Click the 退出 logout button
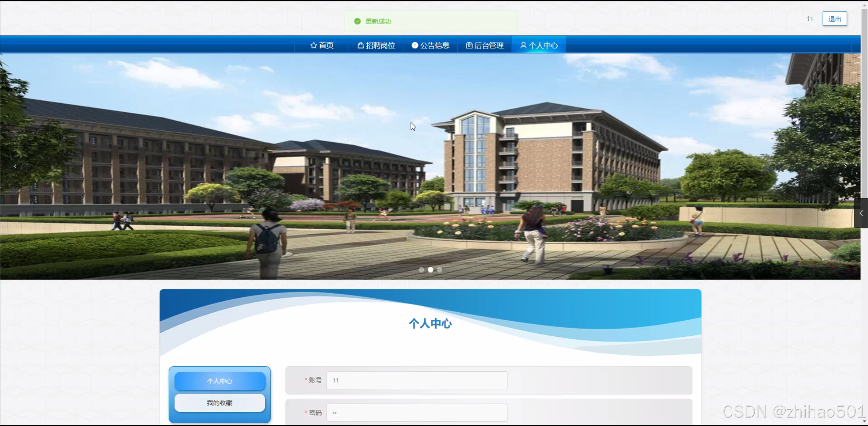This screenshot has height=426, width=868. [834, 19]
